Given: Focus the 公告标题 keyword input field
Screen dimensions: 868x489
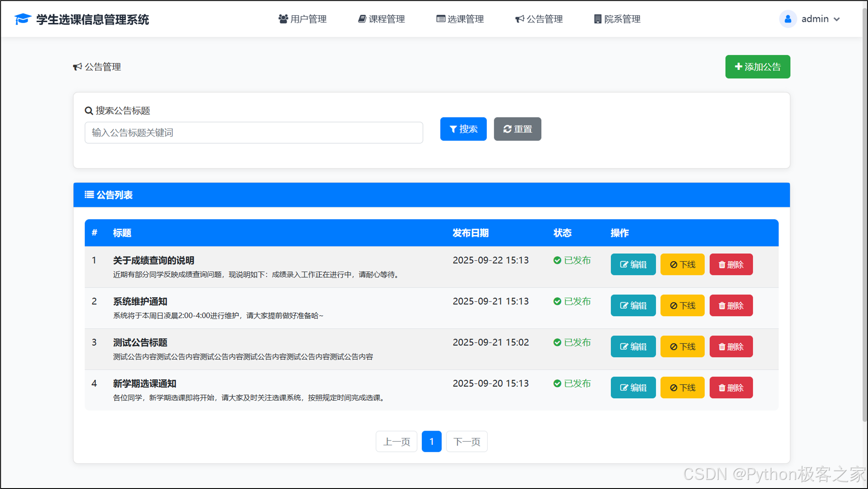Looking at the screenshot, I should coord(253,133).
